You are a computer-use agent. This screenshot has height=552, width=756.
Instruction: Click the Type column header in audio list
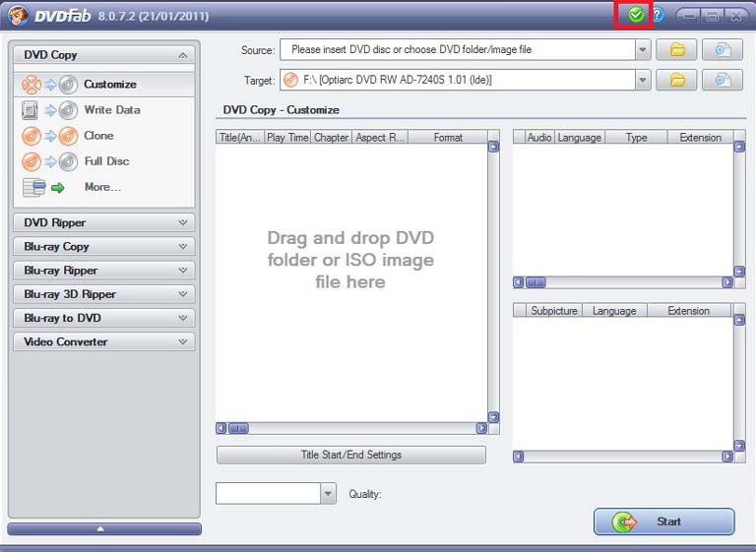click(636, 138)
